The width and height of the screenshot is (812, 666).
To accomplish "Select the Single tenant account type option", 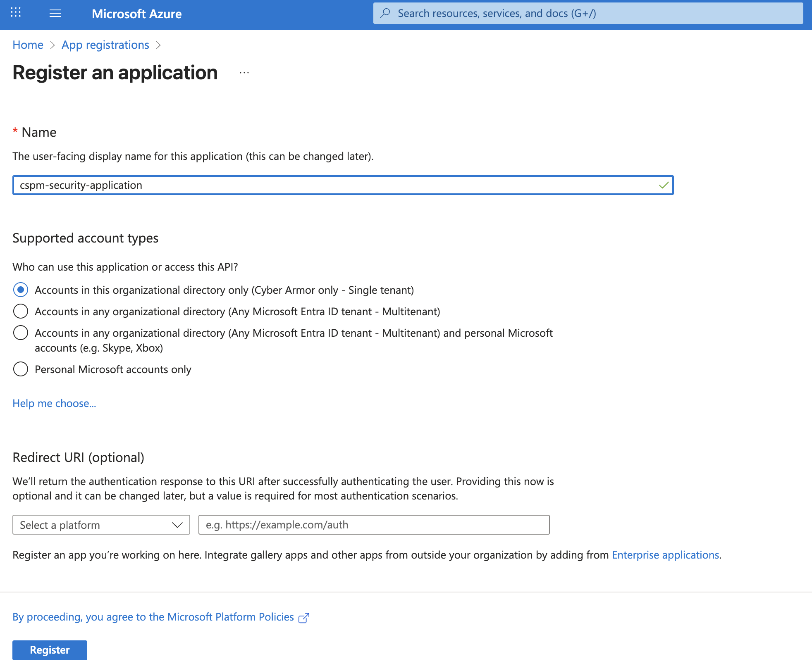I will [x=21, y=290].
